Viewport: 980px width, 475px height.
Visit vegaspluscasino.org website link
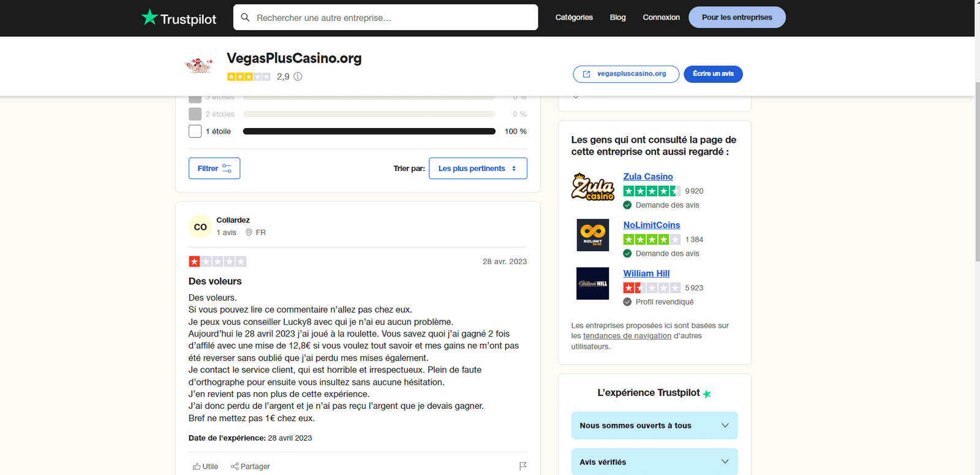click(x=626, y=74)
